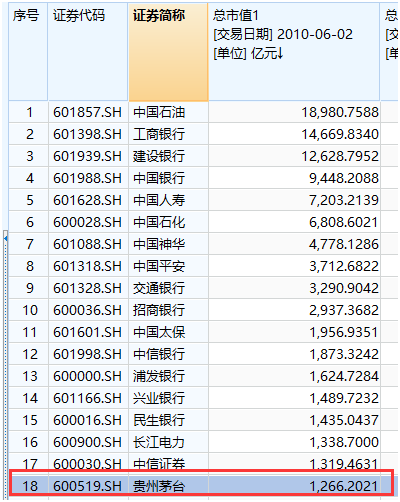Sort by the 总市值1 2010-06-02 header
This screenshot has height=502, width=400.
click(x=294, y=52)
